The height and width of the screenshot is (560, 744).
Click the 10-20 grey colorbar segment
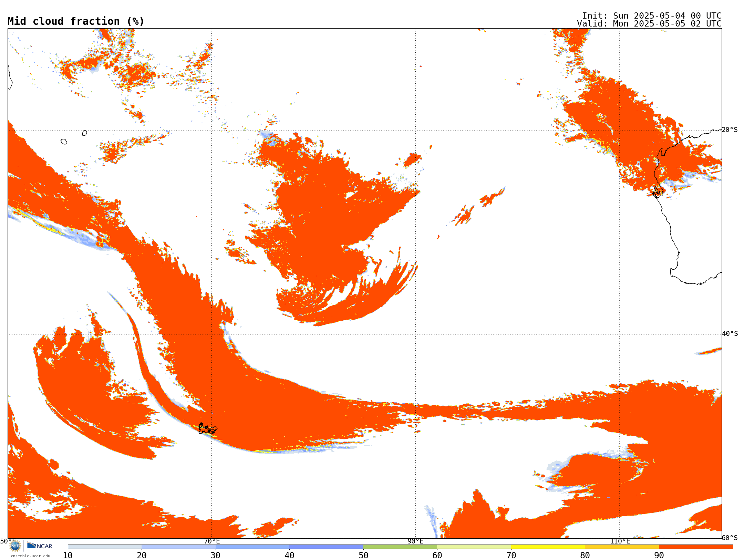tap(105, 547)
